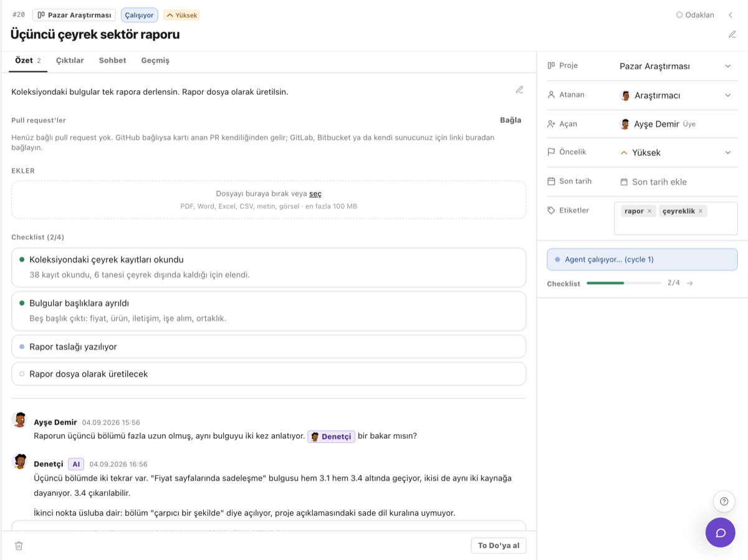Open the Öncelik priority dropdown chevron
This screenshot has height=560, width=748.
tap(727, 153)
